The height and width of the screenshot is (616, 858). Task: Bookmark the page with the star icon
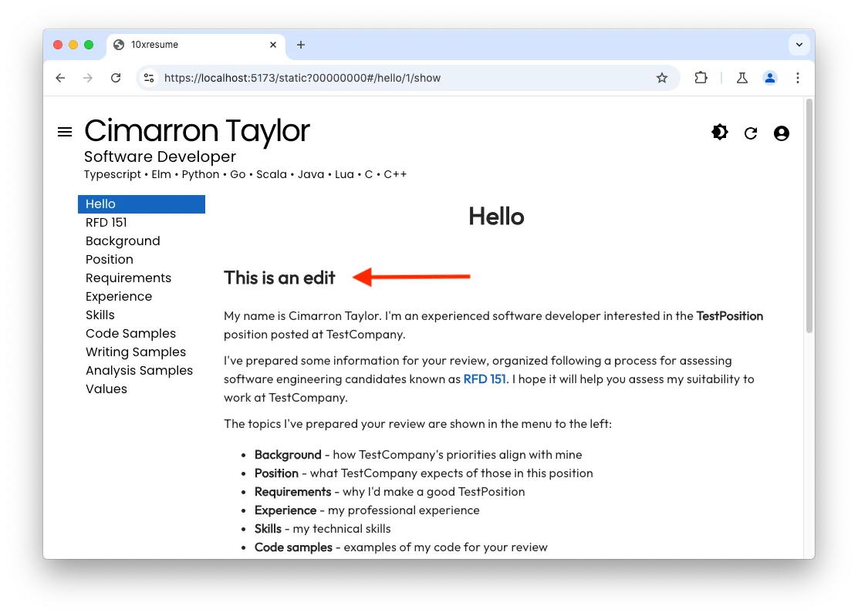tap(662, 78)
